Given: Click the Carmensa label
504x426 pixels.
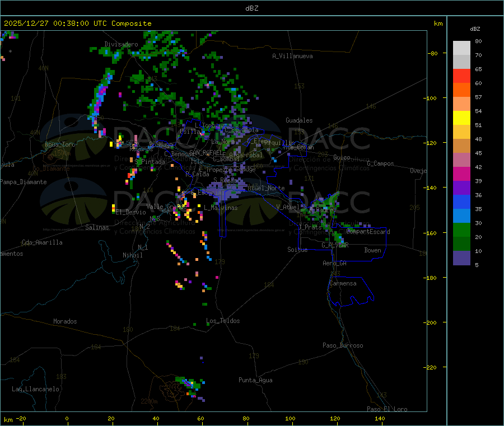Looking at the screenshot, I should click(343, 283).
